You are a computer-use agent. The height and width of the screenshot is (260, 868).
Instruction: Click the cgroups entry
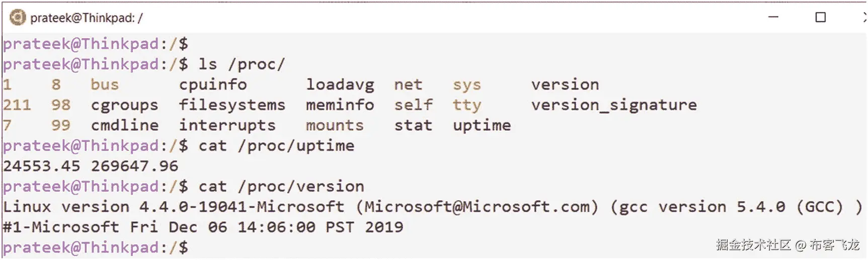[x=124, y=105]
